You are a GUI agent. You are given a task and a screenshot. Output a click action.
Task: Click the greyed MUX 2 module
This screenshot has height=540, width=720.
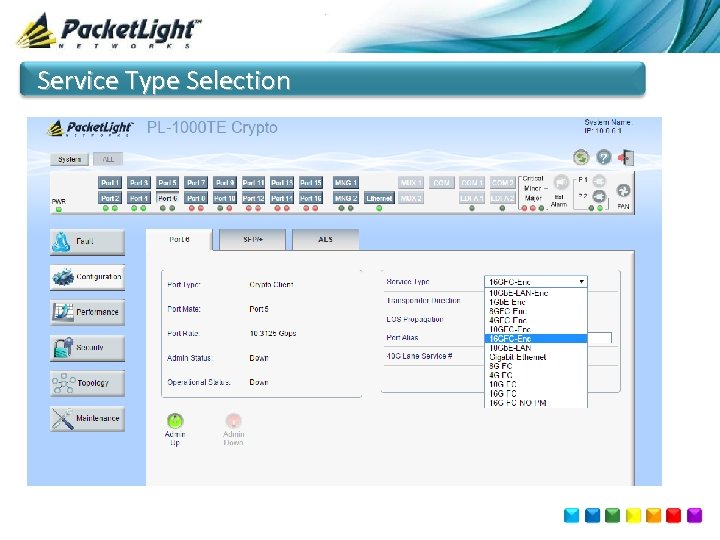point(411,198)
